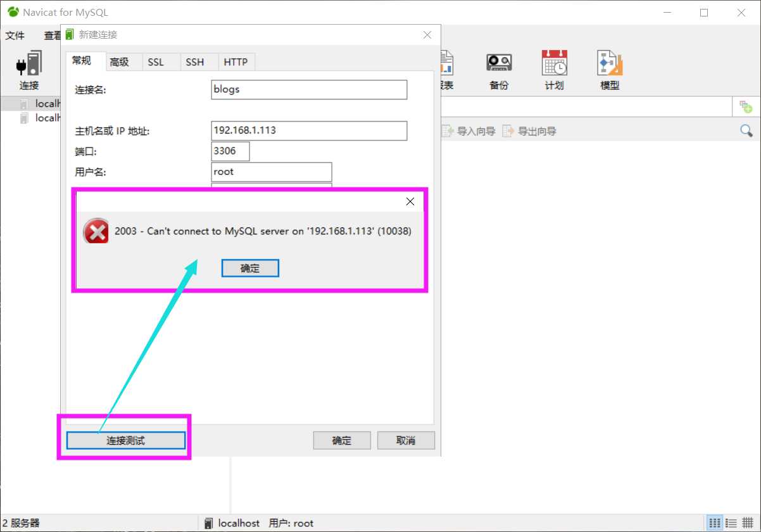Click the "localhost" status bar entry

232,523
